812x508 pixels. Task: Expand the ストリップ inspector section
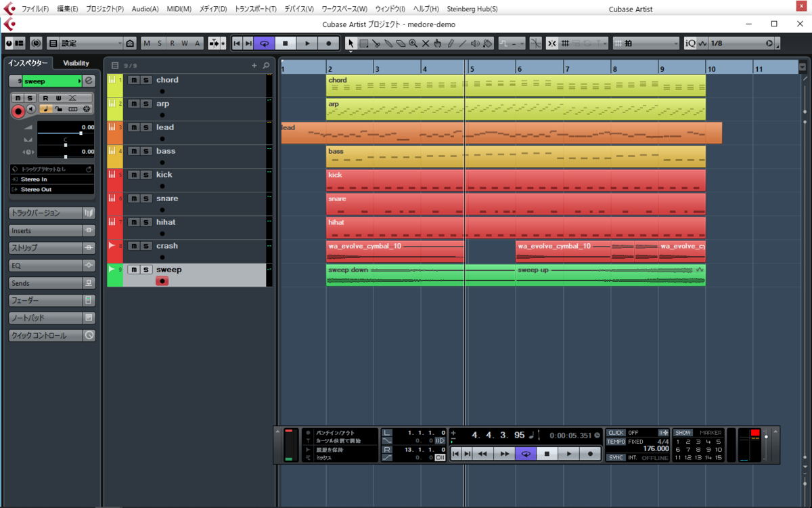point(45,248)
